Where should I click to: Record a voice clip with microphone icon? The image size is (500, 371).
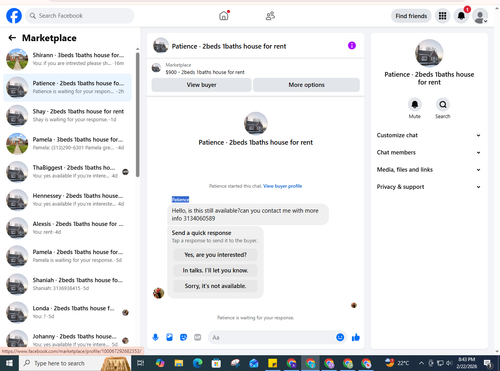(x=155, y=337)
